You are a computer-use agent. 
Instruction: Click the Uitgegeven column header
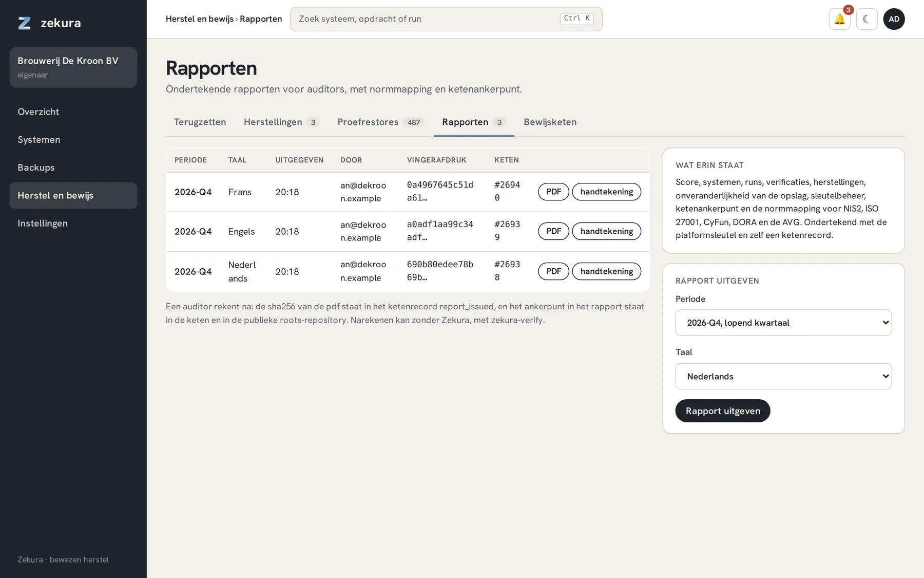299,160
